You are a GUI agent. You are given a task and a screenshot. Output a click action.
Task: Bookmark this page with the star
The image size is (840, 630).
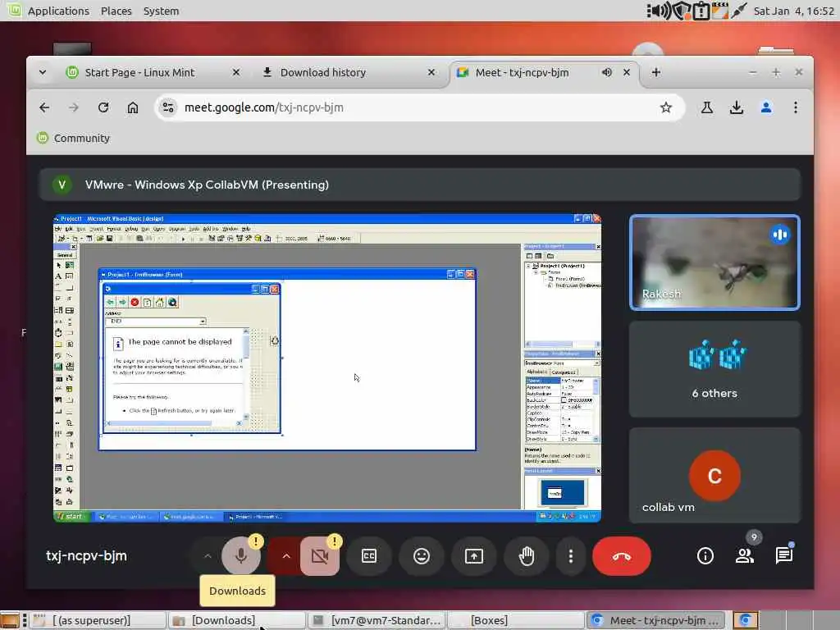click(x=666, y=107)
